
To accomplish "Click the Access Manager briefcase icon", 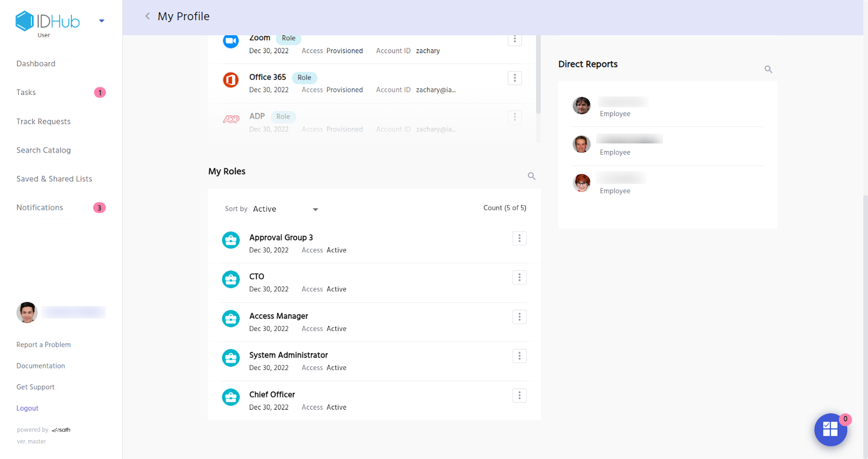I will pyautogui.click(x=231, y=319).
